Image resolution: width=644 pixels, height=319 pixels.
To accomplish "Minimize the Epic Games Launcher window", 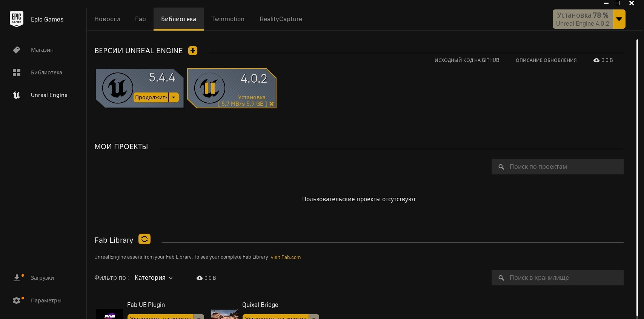I will click(x=606, y=3).
